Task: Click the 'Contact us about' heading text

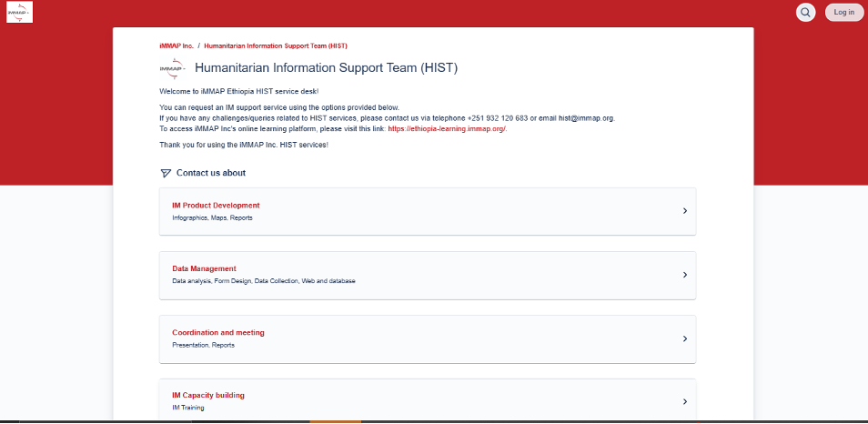Action: pos(211,173)
